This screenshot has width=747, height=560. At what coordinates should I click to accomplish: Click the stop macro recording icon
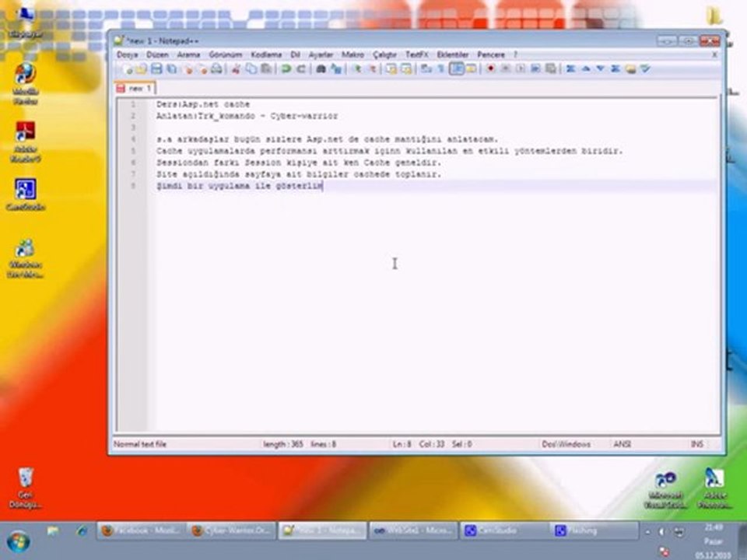pyautogui.click(x=506, y=69)
